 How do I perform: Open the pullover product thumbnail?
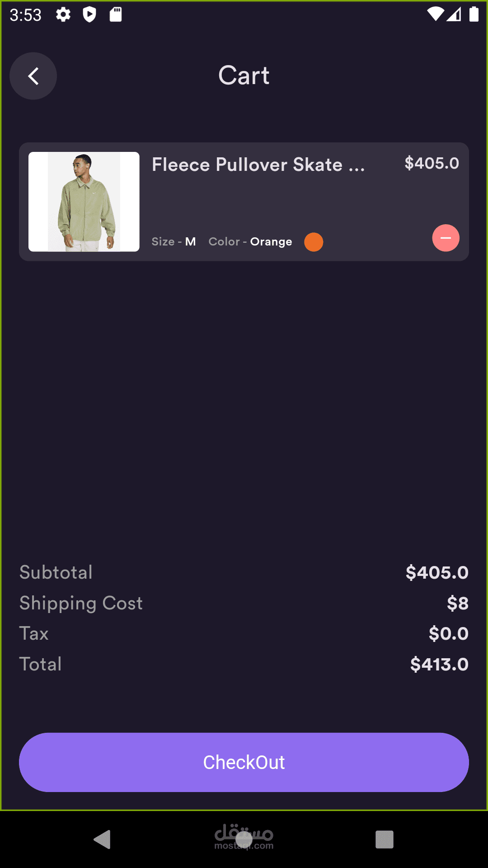pos(84,202)
